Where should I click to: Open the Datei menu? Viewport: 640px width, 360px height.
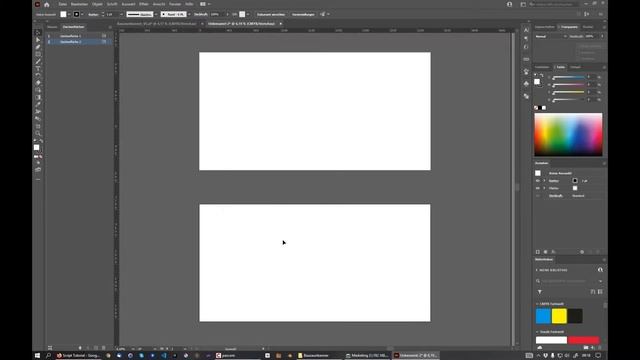click(x=62, y=4)
